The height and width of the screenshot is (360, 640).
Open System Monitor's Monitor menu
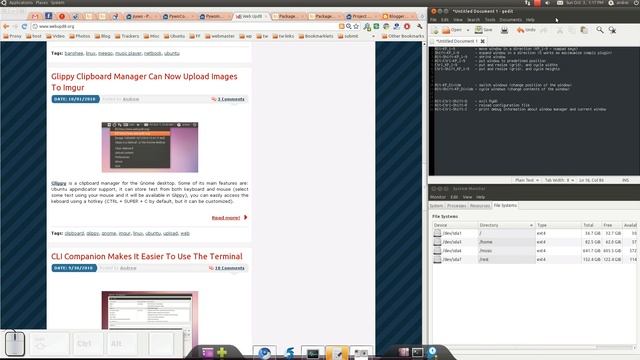(x=438, y=197)
